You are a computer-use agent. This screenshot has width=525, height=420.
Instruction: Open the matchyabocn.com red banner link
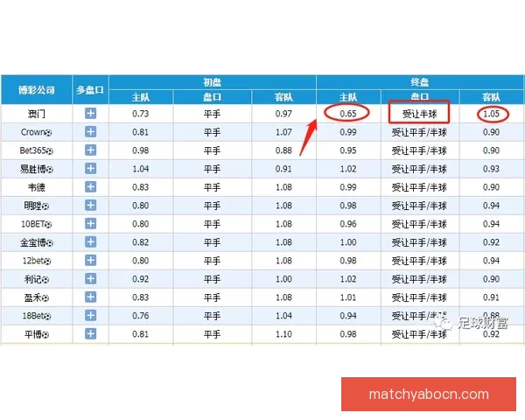(429, 395)
